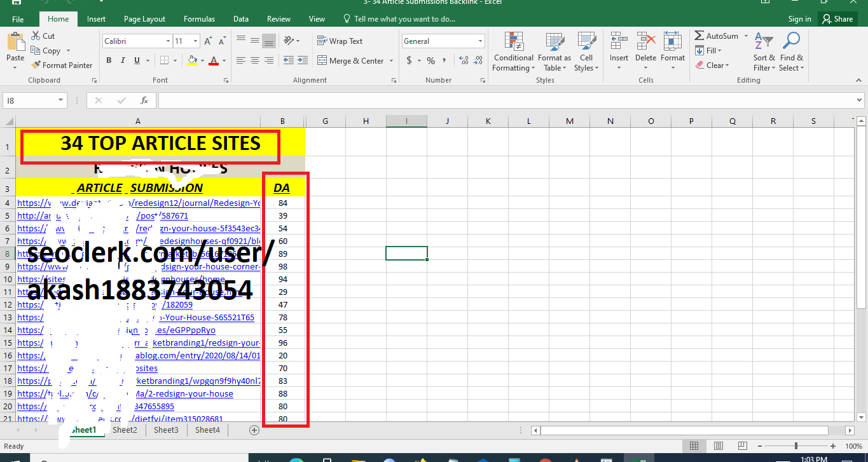
Task: Expand the Name Box dropdown arrow
Action: 61,100
